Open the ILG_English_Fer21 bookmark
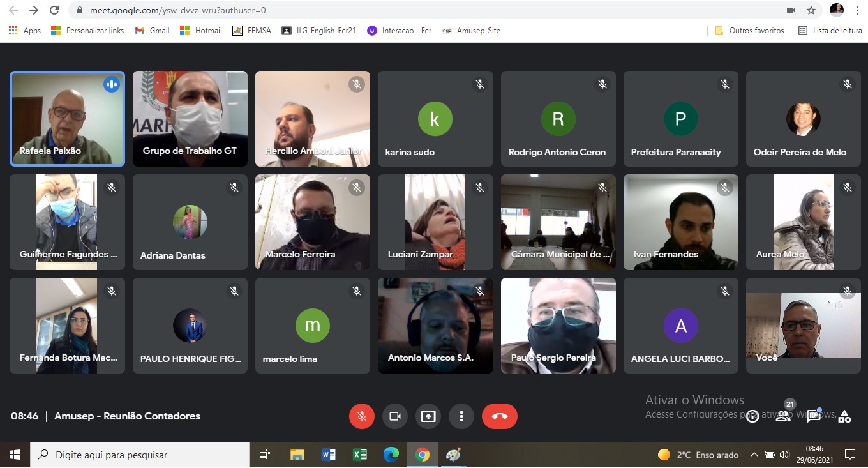Image resolution: width=868 pixels, height=468 pixels. point(319,31)
